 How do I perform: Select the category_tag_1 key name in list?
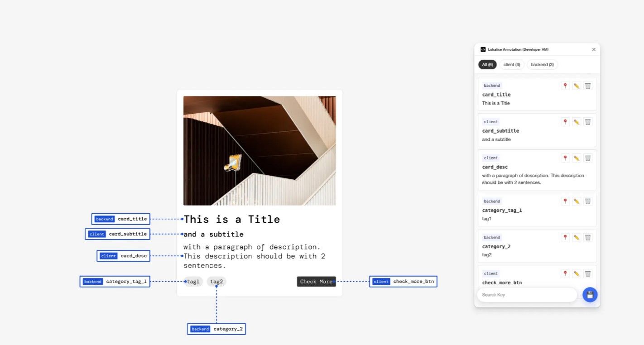(x=502, y=211)
